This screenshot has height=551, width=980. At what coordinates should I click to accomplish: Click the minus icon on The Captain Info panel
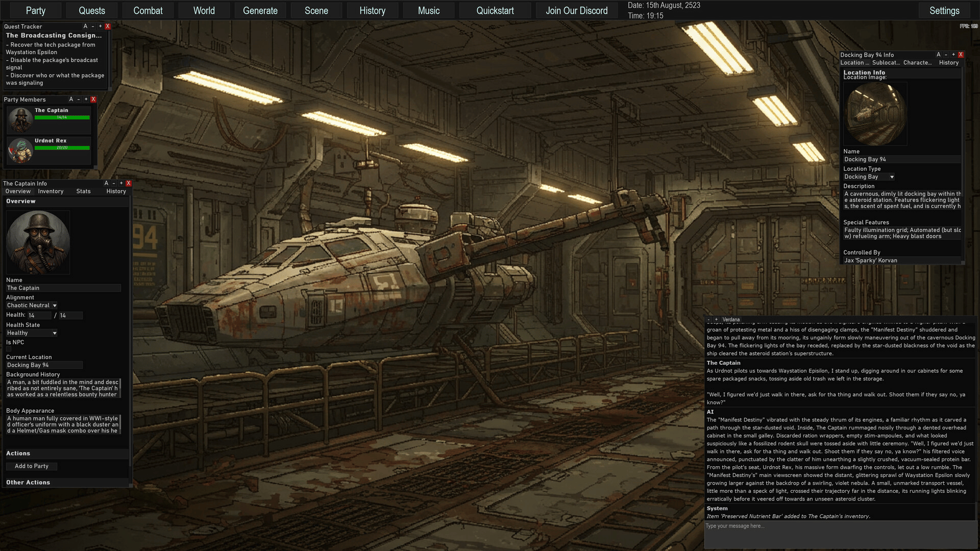click(114, 183)
